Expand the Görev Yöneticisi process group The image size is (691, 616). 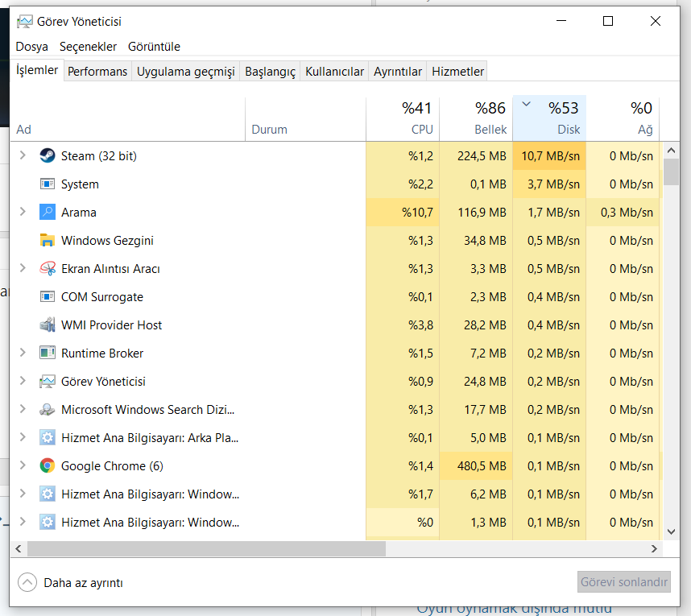point(23,381)
